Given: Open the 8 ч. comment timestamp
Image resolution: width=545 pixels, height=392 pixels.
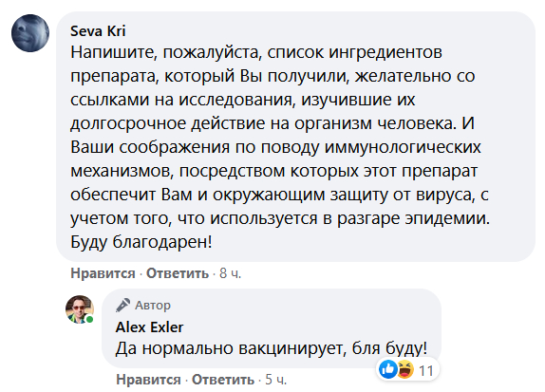Looking at the screenshot, I should 230,273.
